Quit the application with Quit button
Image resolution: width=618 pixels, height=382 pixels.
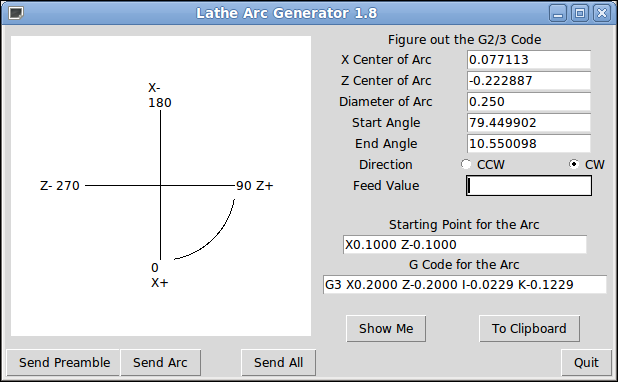(586, 362)
